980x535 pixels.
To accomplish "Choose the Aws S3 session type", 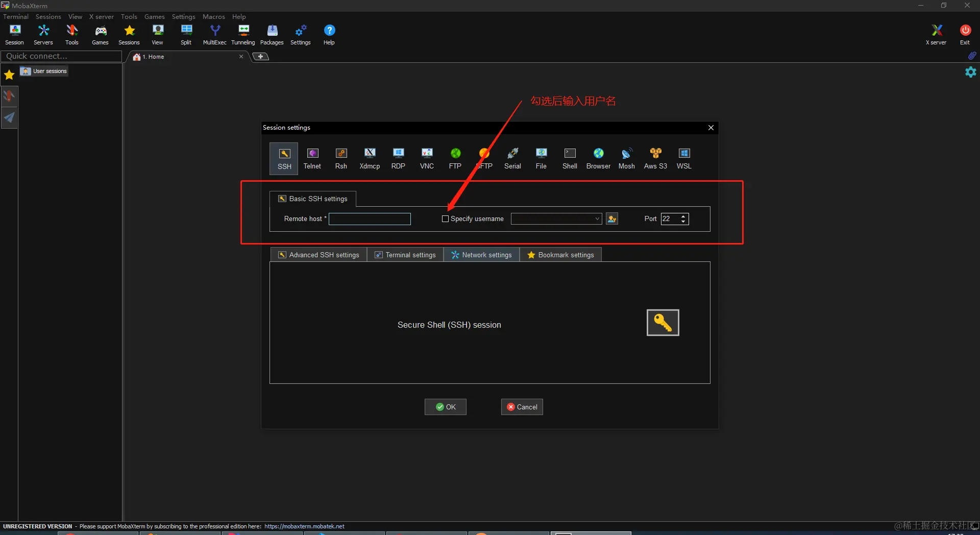I will point(655,159).
